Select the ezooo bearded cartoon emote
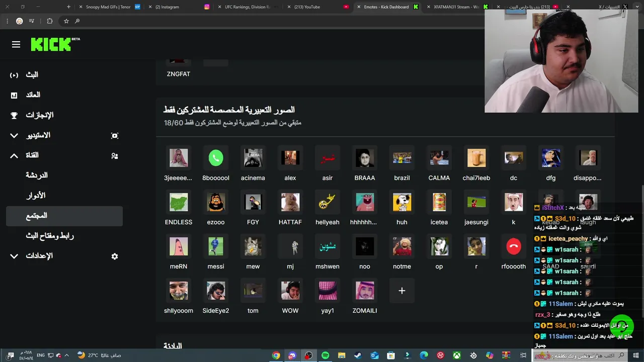Image resolution: width=644 pixels, height=362 pixels. click(x=216, y=202)
